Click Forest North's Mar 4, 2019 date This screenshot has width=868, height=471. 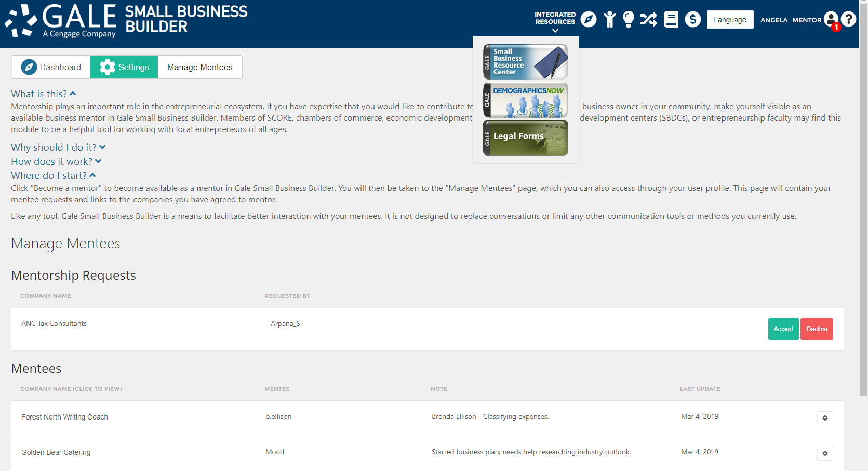click(x=700, y=416)
